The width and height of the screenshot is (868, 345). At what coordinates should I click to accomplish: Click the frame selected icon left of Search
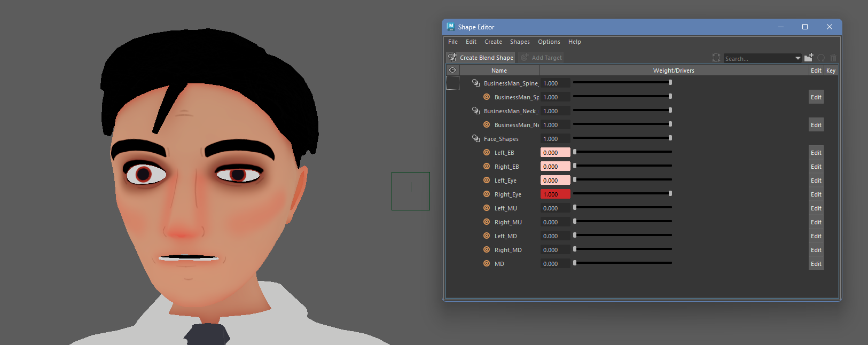716,58
